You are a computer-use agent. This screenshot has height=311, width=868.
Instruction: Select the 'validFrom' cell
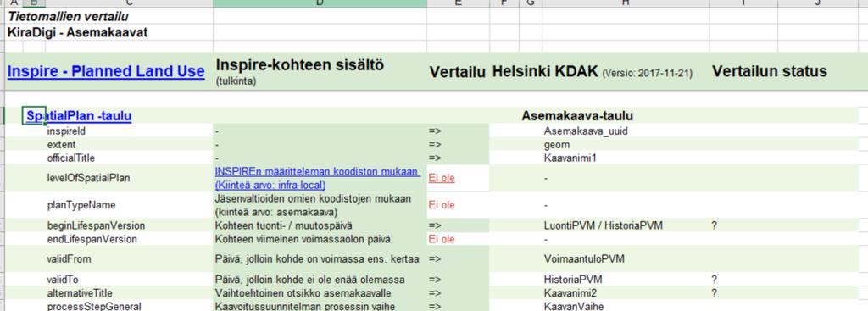coord(69,259)
